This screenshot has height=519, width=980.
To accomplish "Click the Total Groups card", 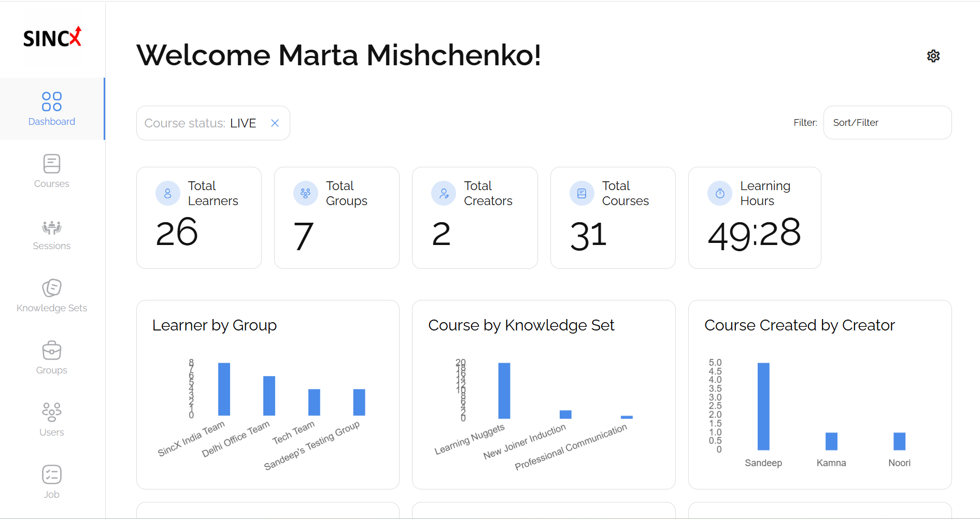I will coord(336,218).
